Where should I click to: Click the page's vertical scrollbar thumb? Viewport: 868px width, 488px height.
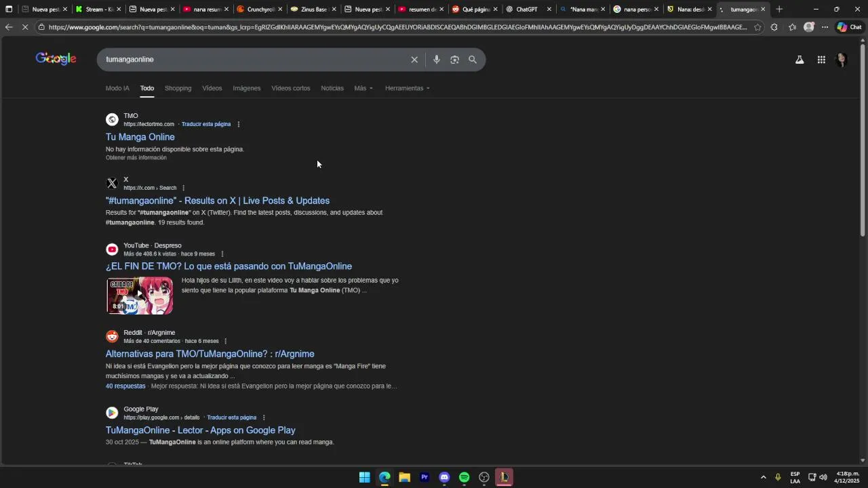coord(863,139)
